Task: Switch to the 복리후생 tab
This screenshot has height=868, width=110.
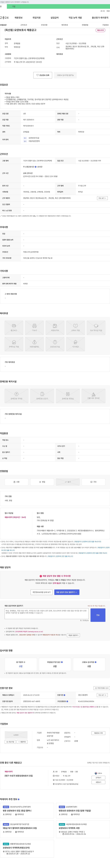Action: click(65, 25)
